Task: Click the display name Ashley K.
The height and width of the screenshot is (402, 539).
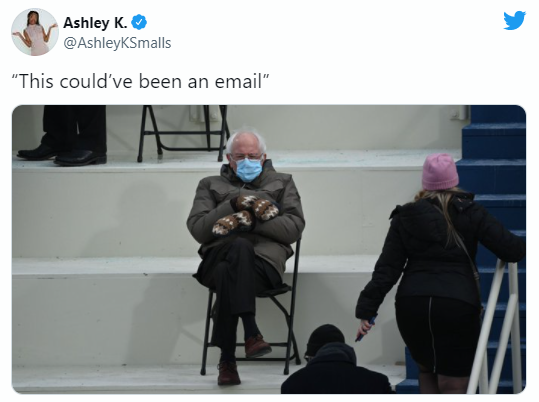Action: [95, 23]
